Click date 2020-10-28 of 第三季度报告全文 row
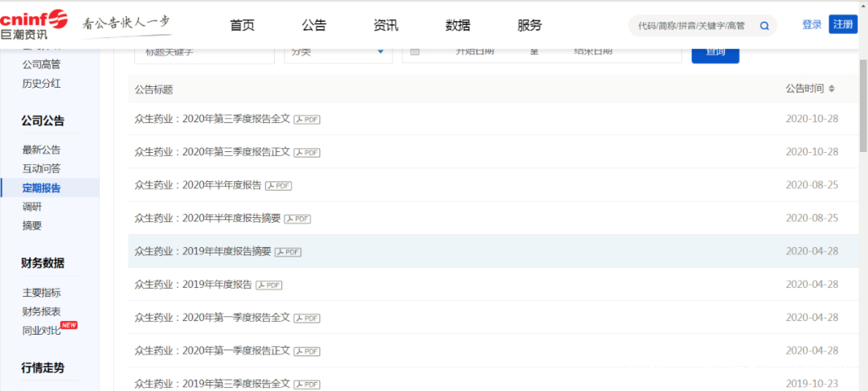 pyautogui.click(x=812, y=118)
